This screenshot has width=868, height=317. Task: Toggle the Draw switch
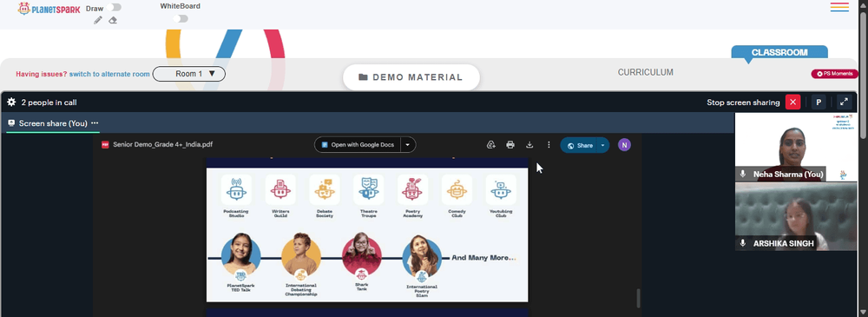(115, 7)
